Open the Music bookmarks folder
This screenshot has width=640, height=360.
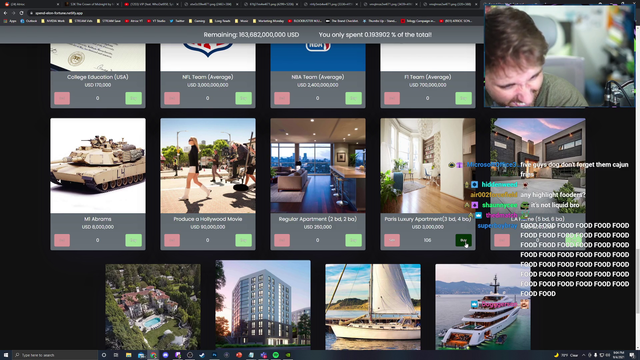242,21
